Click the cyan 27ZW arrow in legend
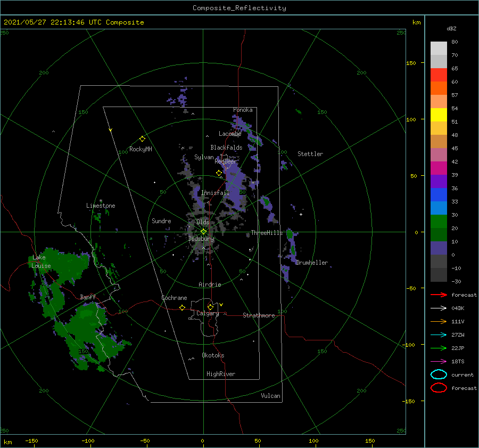Screen dimensions: 479x448 click(439, 335)
